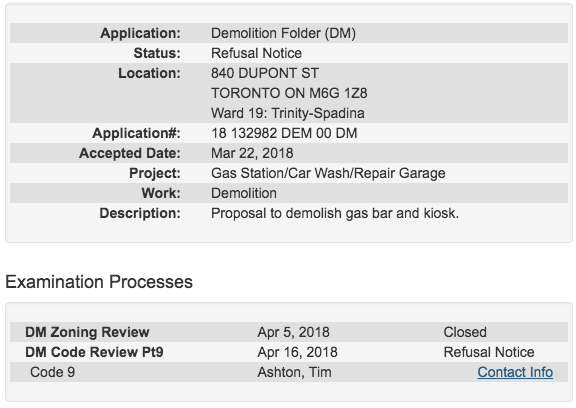Click the Closed status of zoning review
The height and width of the screenshot is (408, 576).
click(465, 332)
